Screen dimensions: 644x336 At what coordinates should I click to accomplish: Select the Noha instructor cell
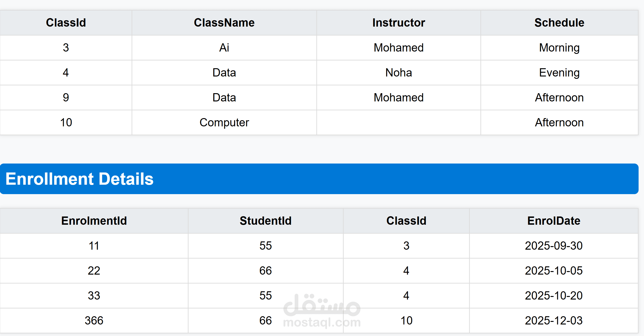(398, 72)
